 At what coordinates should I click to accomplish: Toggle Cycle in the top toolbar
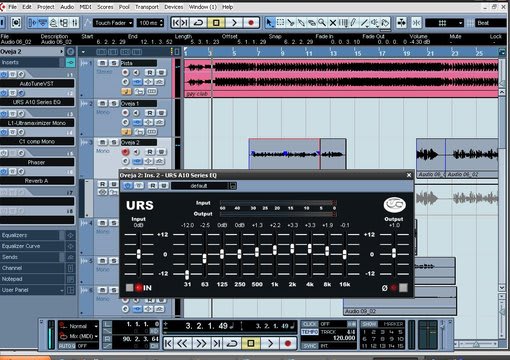(199, 23)
